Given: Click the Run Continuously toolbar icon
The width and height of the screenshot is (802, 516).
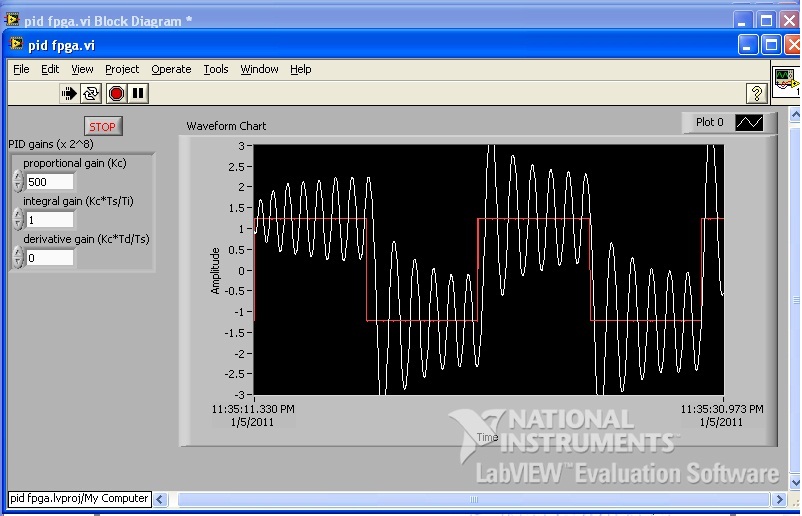Looking at the screenshot, I should point(91,94).
